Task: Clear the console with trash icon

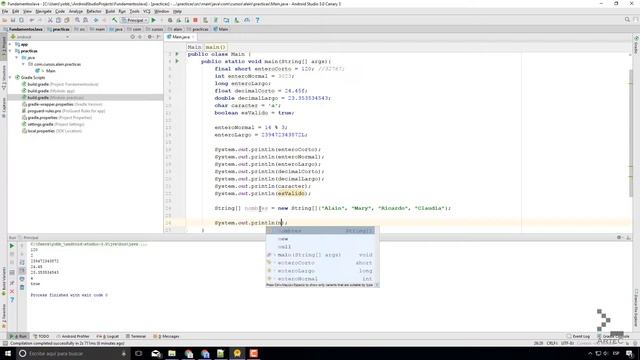Action: point(22,287)
